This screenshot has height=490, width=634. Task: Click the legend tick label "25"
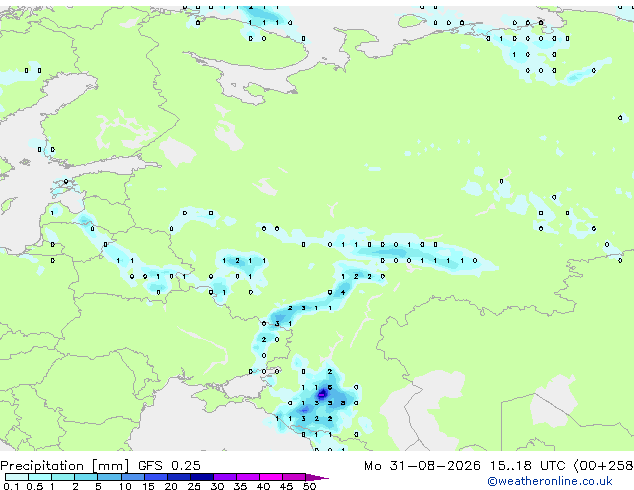[x=194, y=486]
